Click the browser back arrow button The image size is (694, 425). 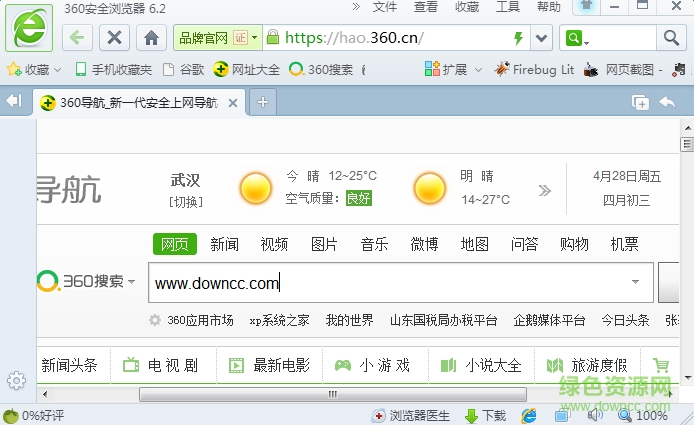[x=79, y=38]
